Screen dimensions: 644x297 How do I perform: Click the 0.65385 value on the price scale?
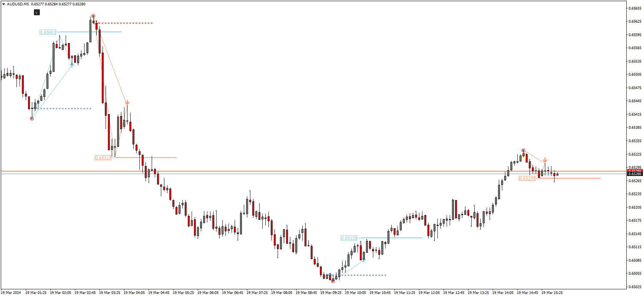click(635, 128)
